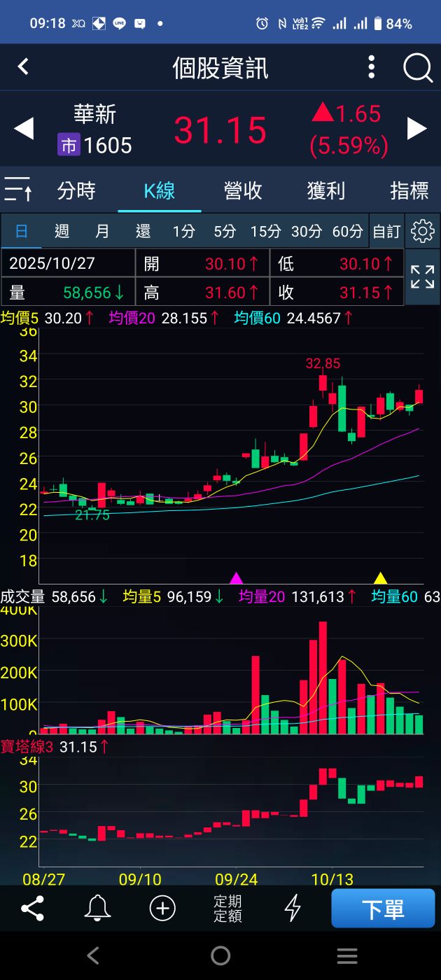Tap the 低 30.10 low value cell
The height and width of the screenshot is (980, 441).
pos(337,263)
